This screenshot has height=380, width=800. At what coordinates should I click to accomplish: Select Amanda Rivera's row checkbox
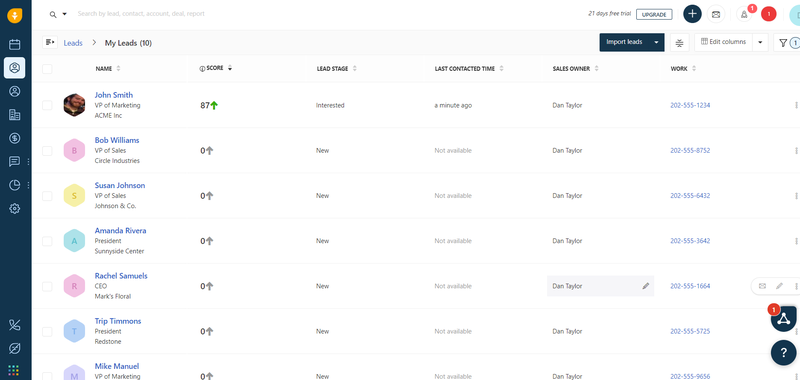[47, 241]
